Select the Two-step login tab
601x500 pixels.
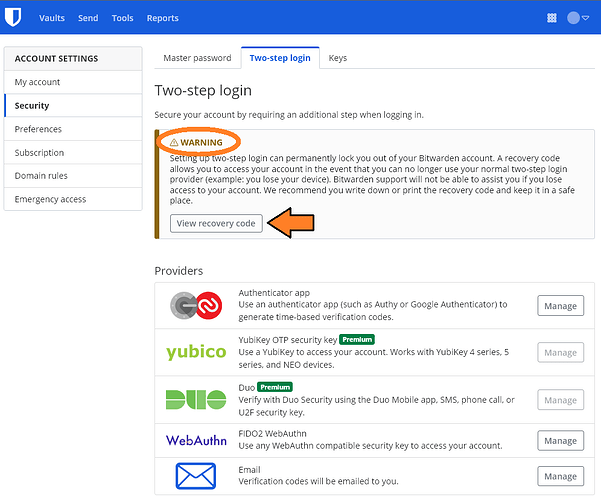pos(280,58)
